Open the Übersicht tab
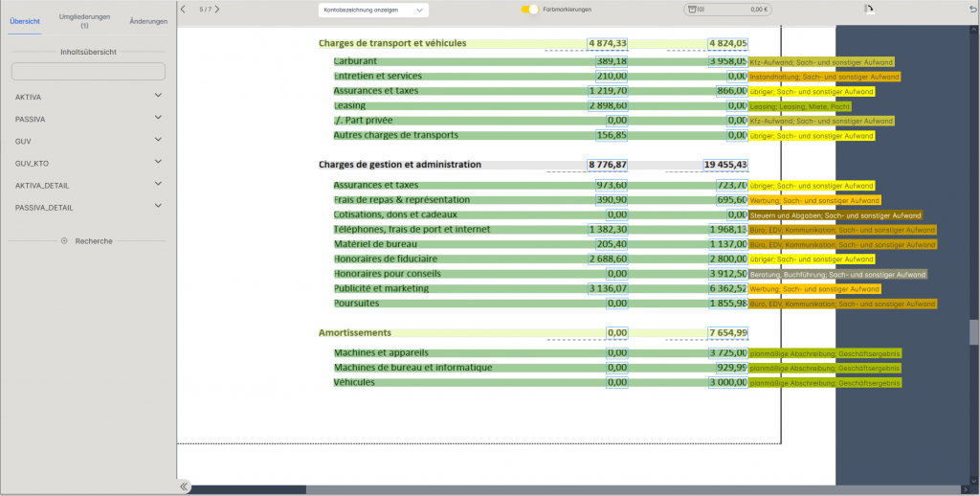The image size is (980, 496). [25, 21]
